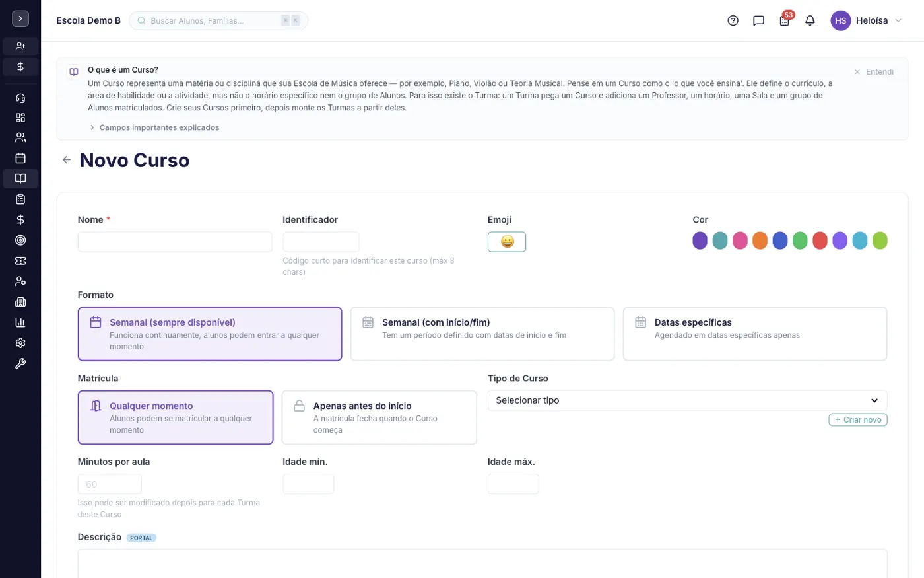Open the help question mark icon

click(x=733, y=20)
